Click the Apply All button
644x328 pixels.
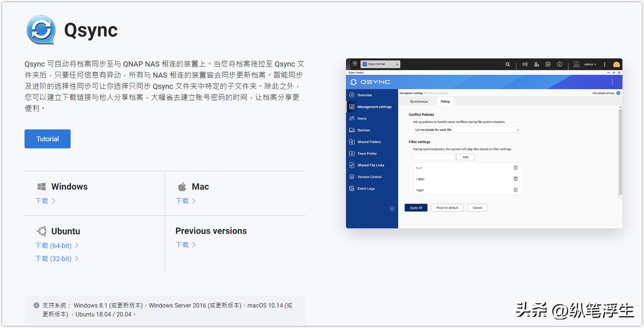coord(416,208)
